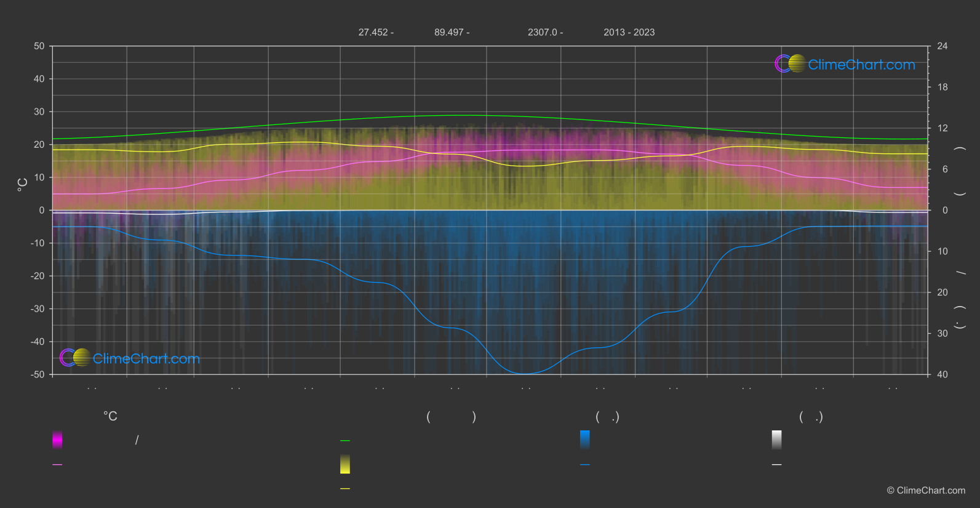
Task: Click the ClimeChart logo icon at top right
Action: [x=790, y=63]
